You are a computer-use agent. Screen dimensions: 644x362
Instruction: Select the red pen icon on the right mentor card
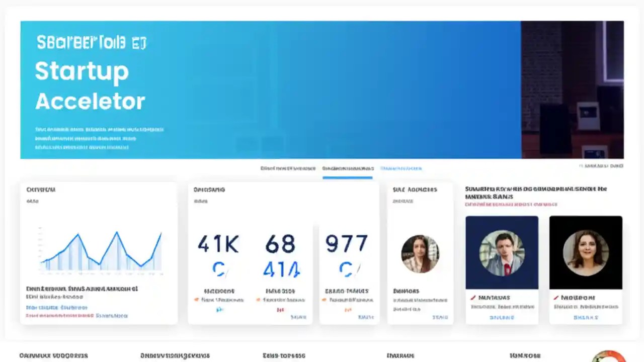point(556,297)
